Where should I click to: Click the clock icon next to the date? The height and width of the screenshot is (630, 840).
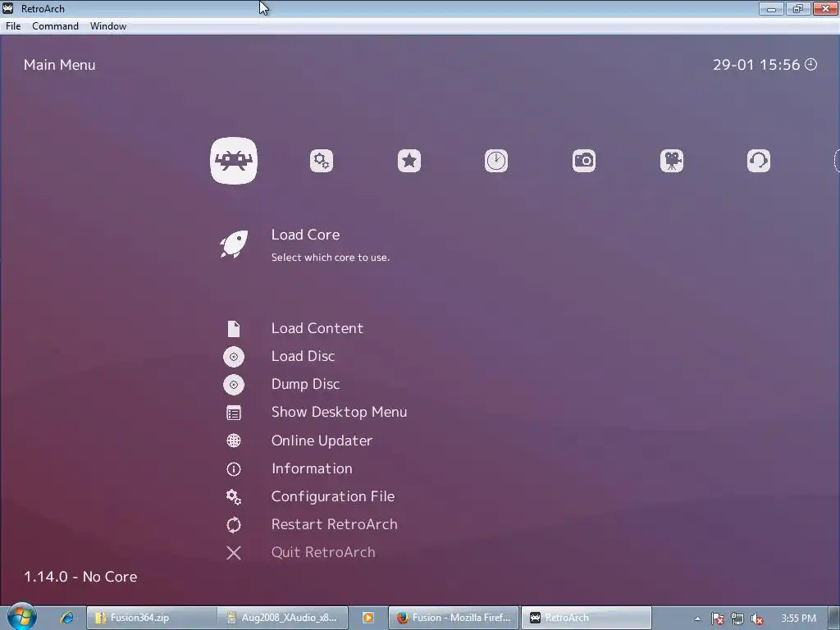[x=811, y=64]
